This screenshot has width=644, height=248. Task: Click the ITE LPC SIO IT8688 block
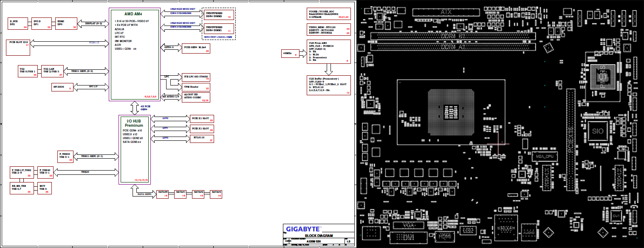click(x=196, y=77)
